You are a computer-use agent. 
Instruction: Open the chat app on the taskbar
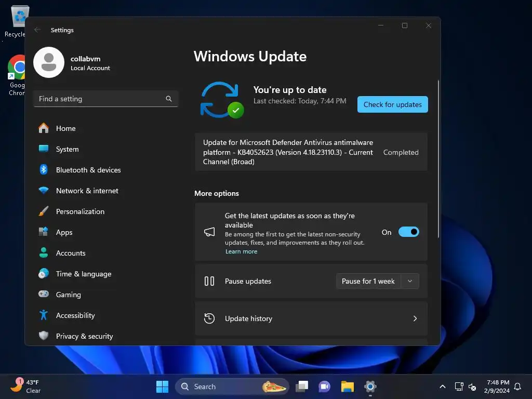324,387
